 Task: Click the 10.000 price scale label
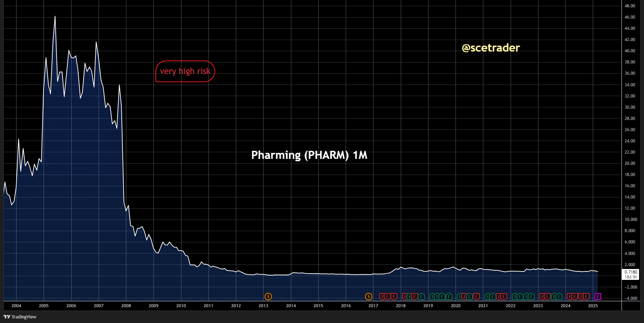[631, 220]
